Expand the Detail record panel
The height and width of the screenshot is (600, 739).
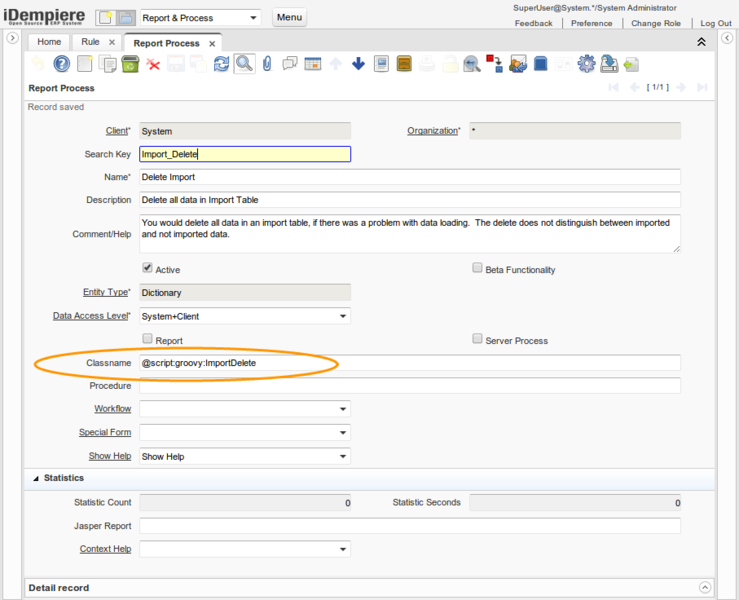pyautogui.click(x=705, y=588)
